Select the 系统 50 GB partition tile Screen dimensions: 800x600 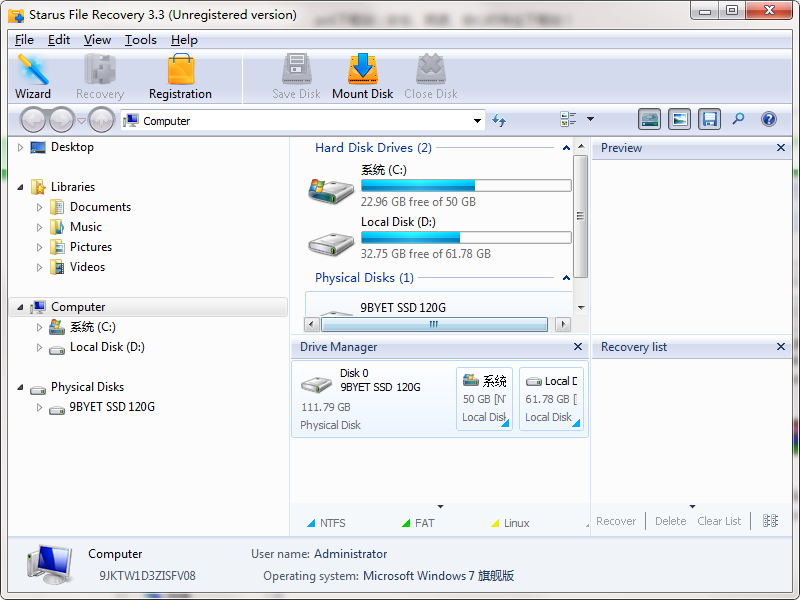point(484,399)
